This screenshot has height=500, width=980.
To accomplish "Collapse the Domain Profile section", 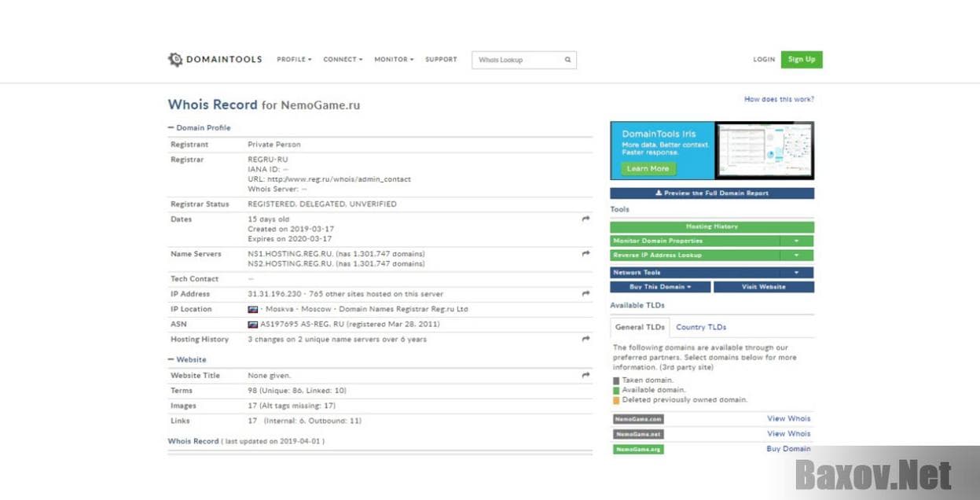I will tap(171, 128).
